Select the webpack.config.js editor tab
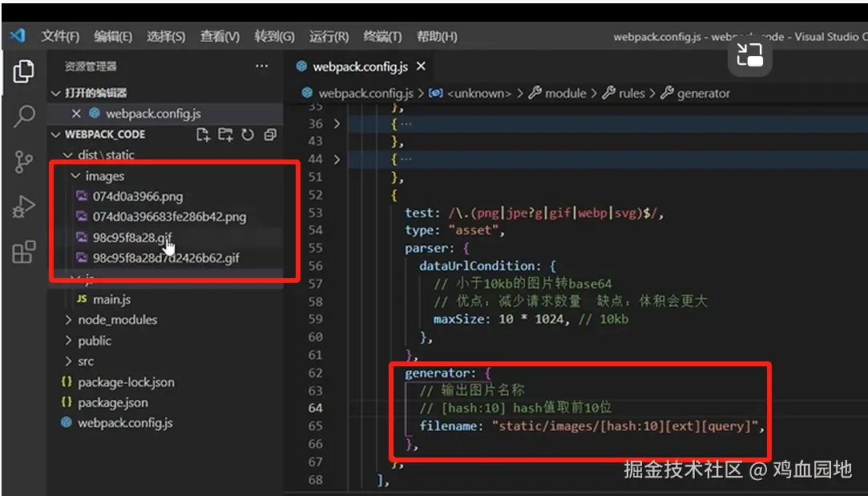Viewport: 868px width, 496px height. (361, 67)
